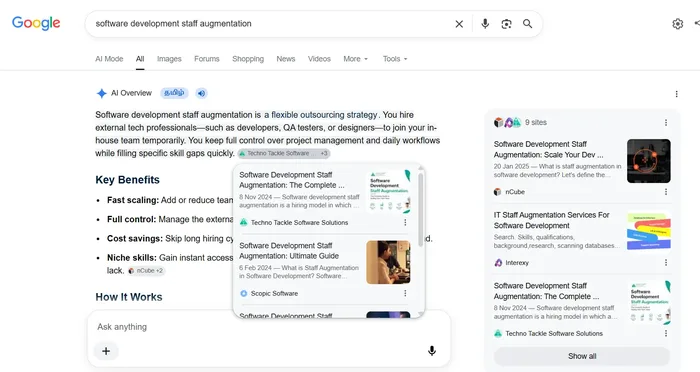This screenshot has height=372, width=700.
Task: Switch to AI Mode tab
Action: coord(109,59)
